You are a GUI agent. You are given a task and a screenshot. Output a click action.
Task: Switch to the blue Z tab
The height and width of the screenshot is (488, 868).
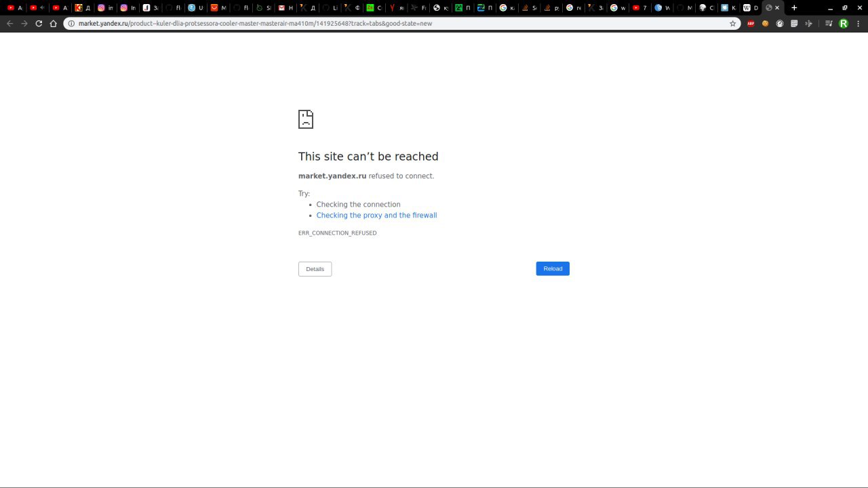[x=486, y=7]
